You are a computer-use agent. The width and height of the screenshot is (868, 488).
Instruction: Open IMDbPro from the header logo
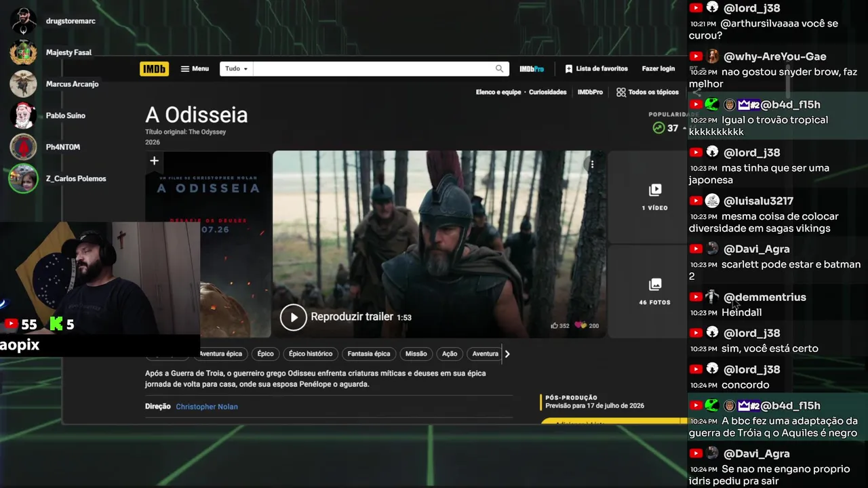coord(532,68)
